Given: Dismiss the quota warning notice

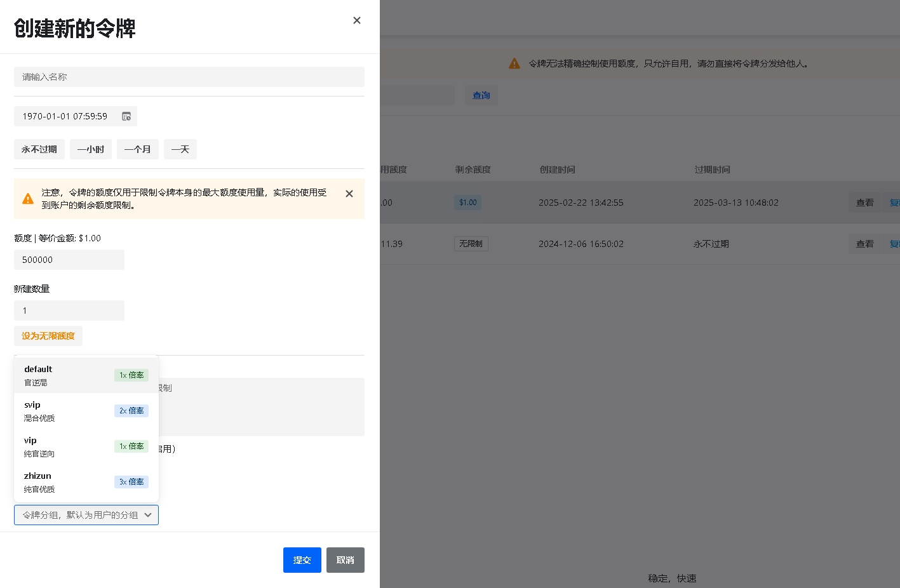Looking at the screenshot, I should point(349,194).
